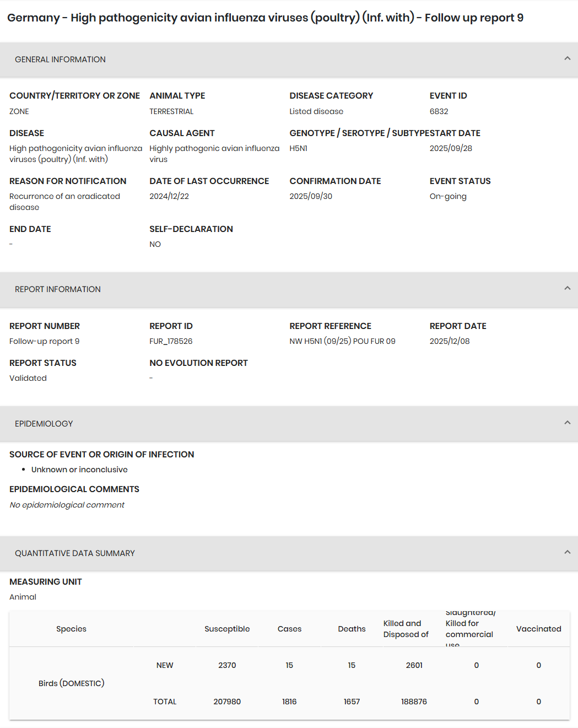Click the report ID FUR_178526
Image resolution: width=578 pixels, height=728 pixels.
click(171, 341)
